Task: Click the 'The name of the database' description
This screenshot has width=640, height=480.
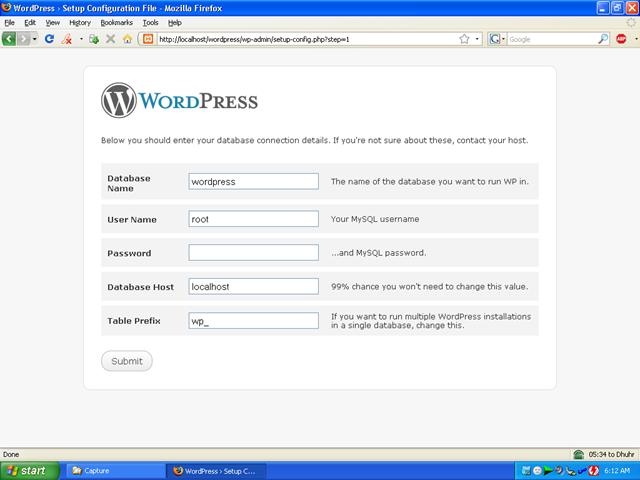Action: pyautogui.click(x=430, y=182)
